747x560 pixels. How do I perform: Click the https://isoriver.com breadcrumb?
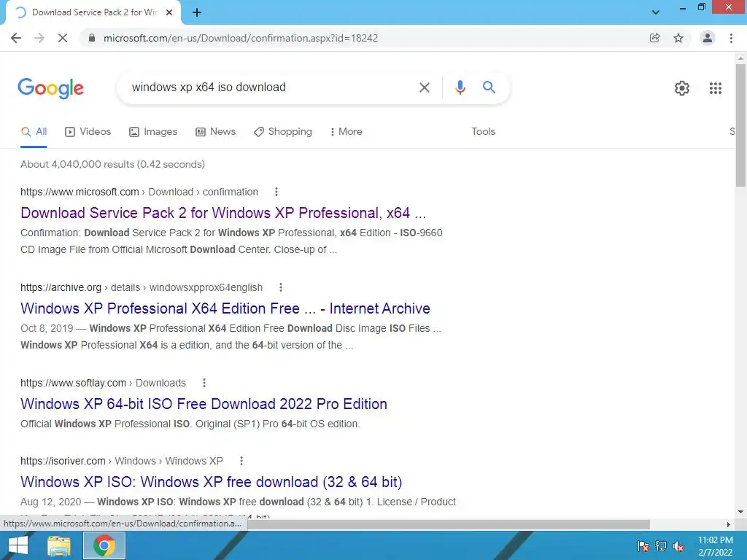coord(63,461)
